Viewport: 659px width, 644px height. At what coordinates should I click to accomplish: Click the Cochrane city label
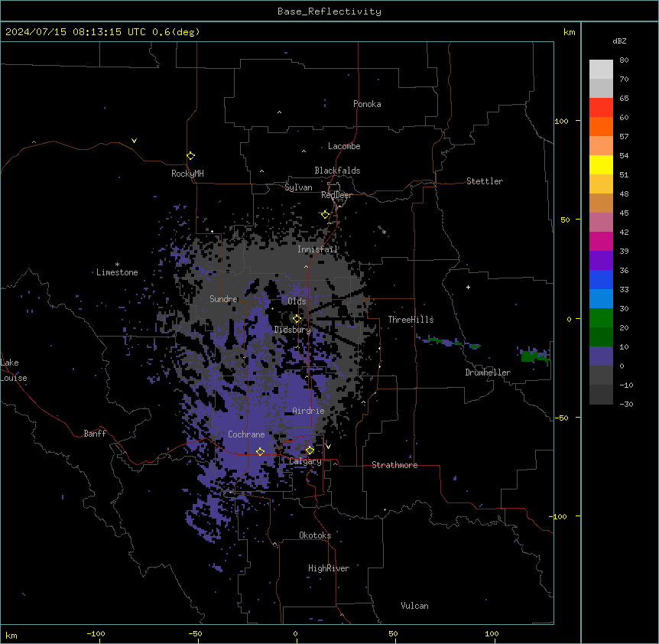click(x=246, y=434)
